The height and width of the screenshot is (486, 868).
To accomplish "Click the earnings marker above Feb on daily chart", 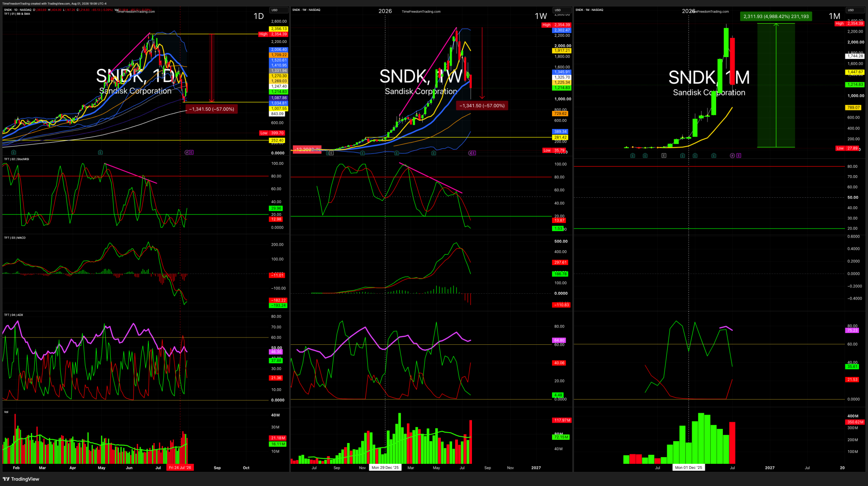I will (x=14, y=152).
